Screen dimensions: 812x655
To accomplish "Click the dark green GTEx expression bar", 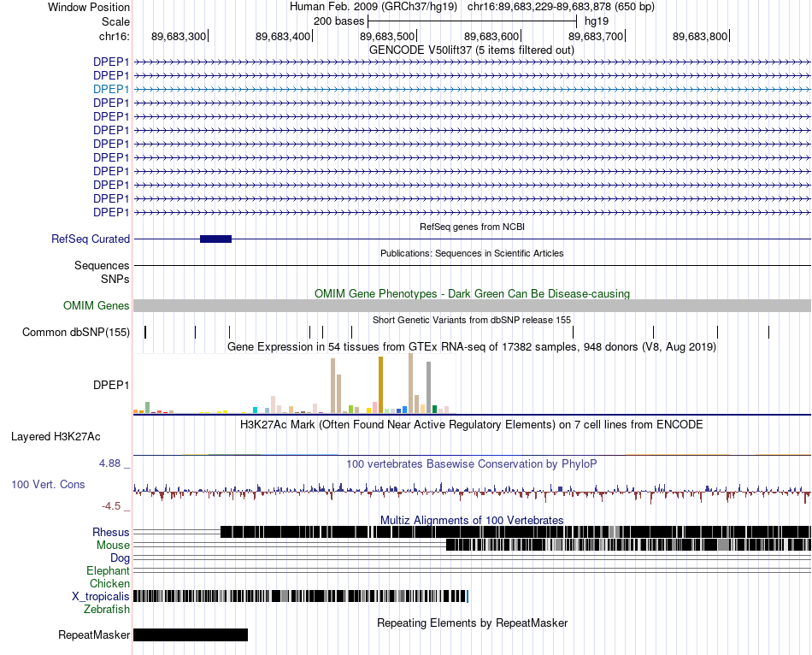I will (x=434, y=409).
